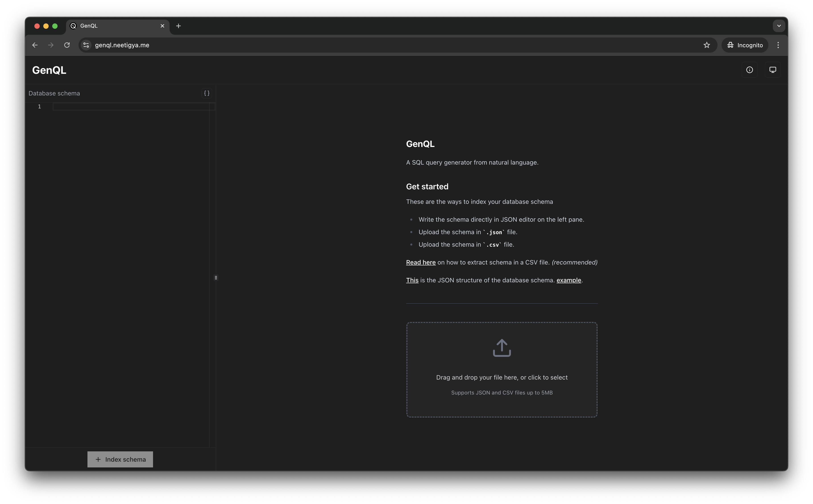
Task: Click the upload arrow icon in the drop zone
Action: click(x=502, y=348)
